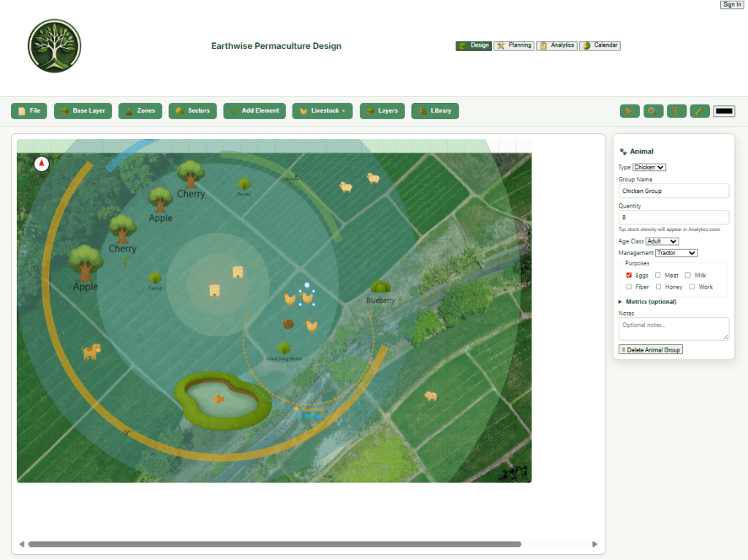This screenshot has height=560, width=748.
Task: Click the compass north indicator on map
Action: pos(42,163)
